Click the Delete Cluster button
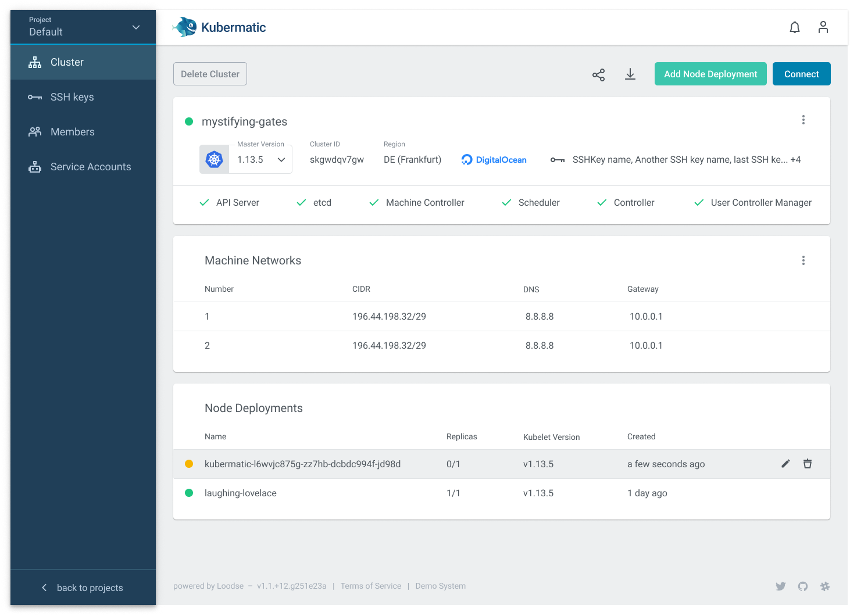 tap(210, 74)
